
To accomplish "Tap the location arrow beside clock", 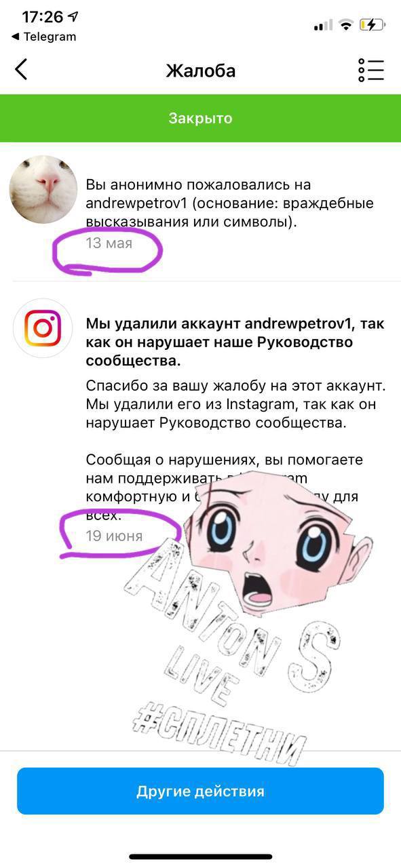I will 73,17.
